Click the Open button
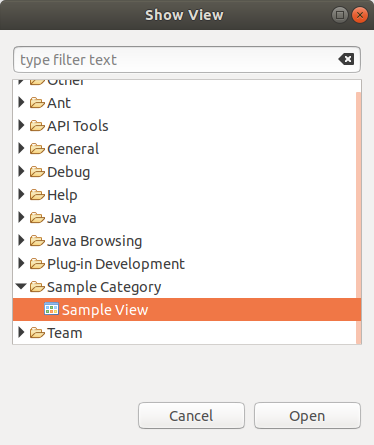Image resolution: width=374 pixels, height=445 pixels. 307,416
